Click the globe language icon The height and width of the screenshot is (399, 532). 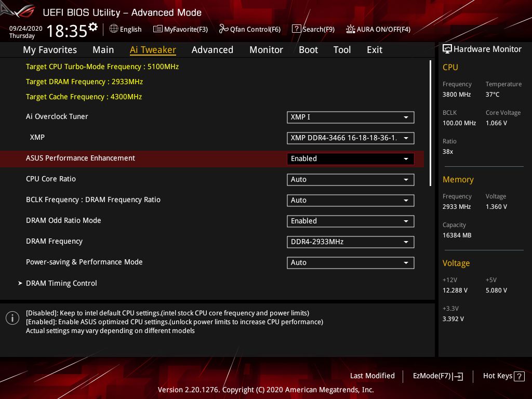[x=114, y=29]
